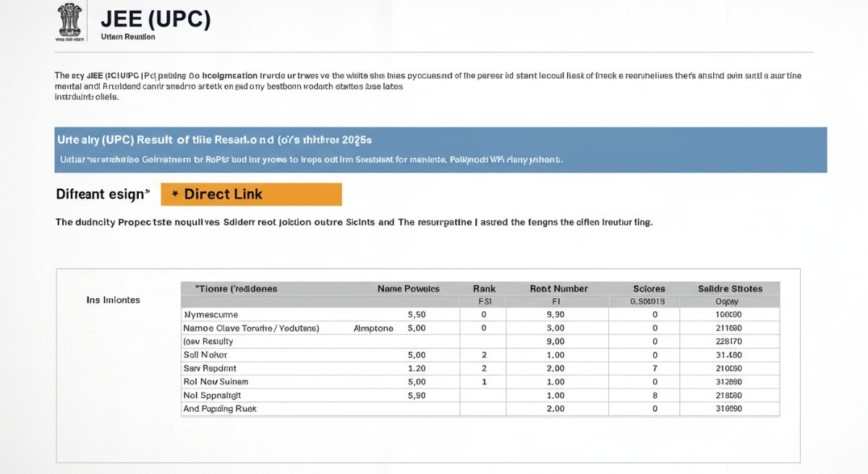This screenshot has height=474, width=868.
Task: Click the JEE (UPC) page title
Action: (x=156, y=19)
